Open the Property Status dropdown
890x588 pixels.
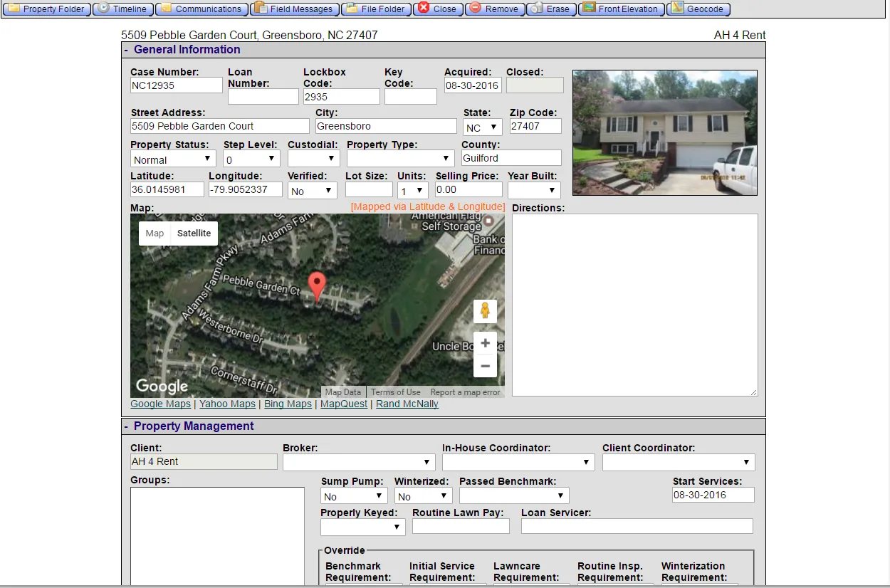173,159
